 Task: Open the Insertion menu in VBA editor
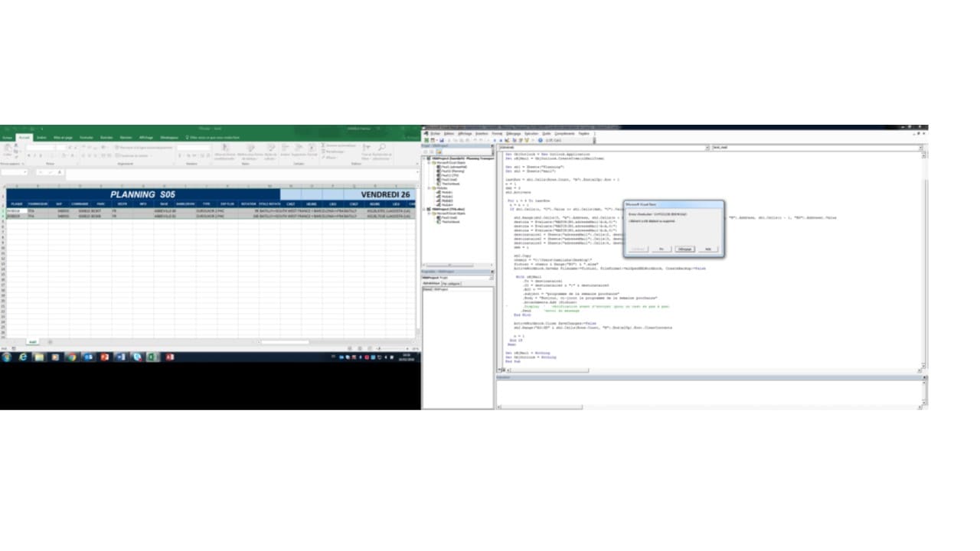click(481, 133)
